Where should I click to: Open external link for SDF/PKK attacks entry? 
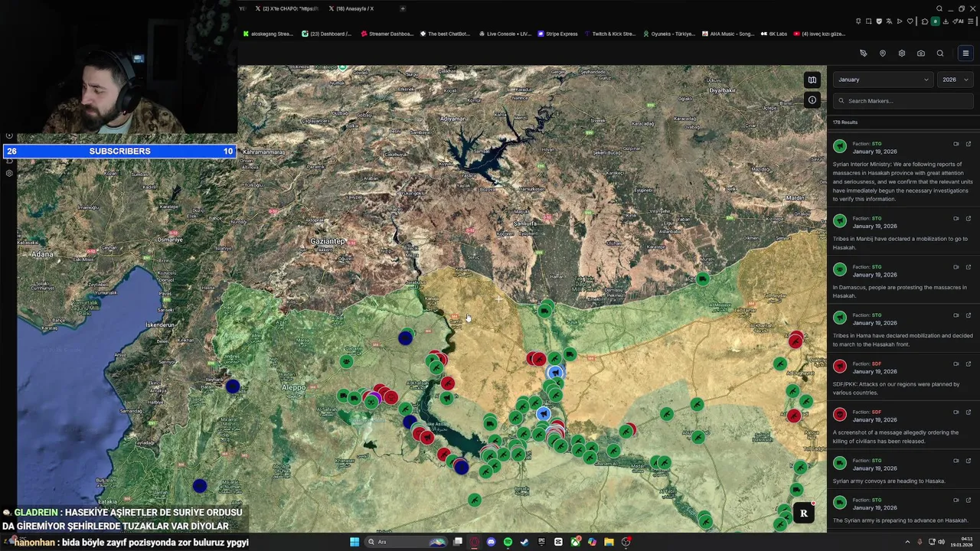coord(969,364)
